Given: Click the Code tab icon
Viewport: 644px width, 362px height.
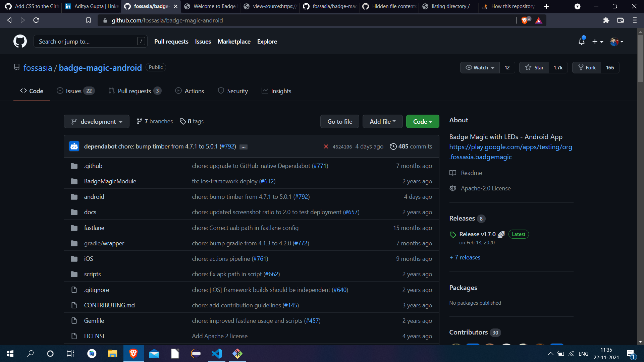Looking at the screenshot, I should coord(22,91).
